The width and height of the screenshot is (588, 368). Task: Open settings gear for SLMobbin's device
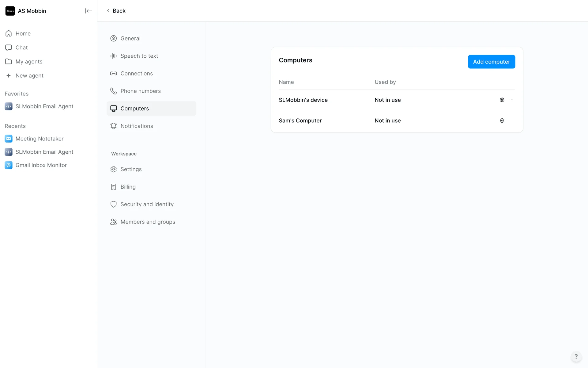click(x=502, y=100)
